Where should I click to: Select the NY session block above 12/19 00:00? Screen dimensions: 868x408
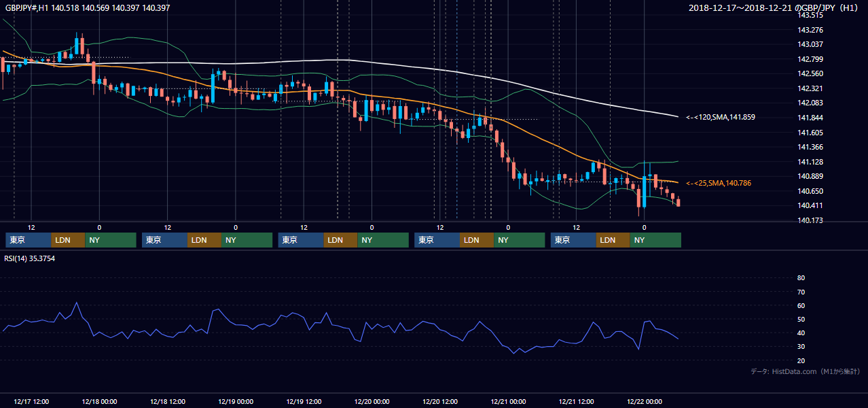coord(247,240)
